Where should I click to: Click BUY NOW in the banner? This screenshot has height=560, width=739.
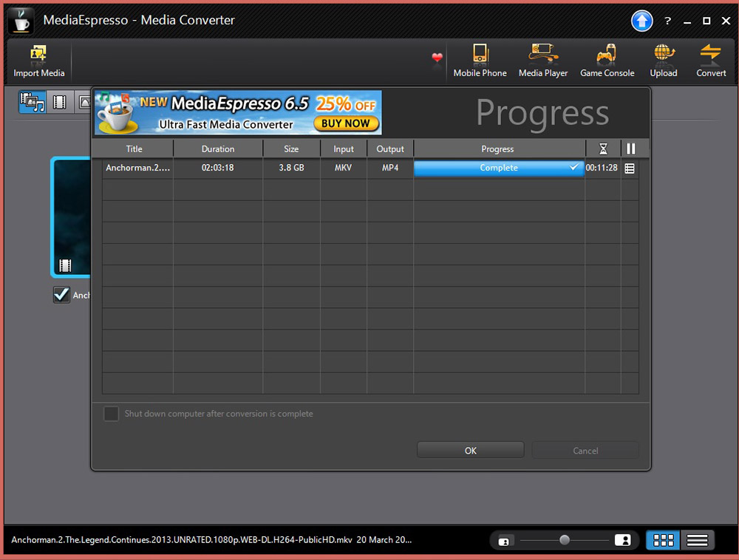pos(345,123)
